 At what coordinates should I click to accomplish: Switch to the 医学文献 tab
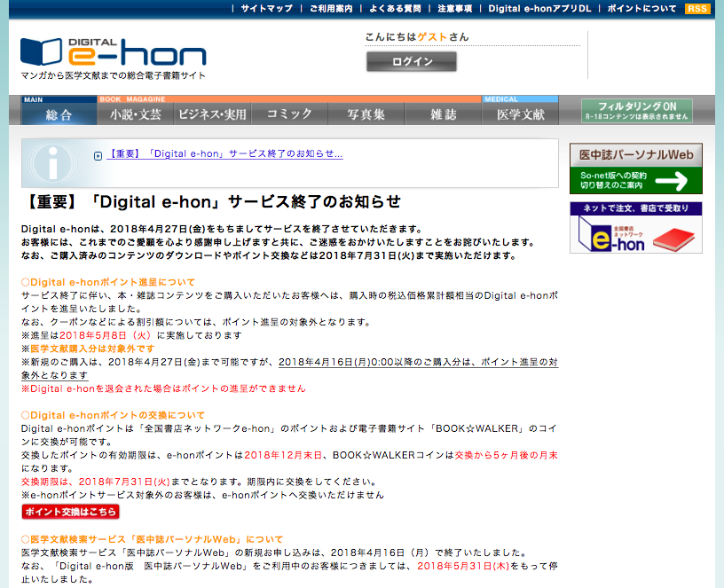pos(520,114)
